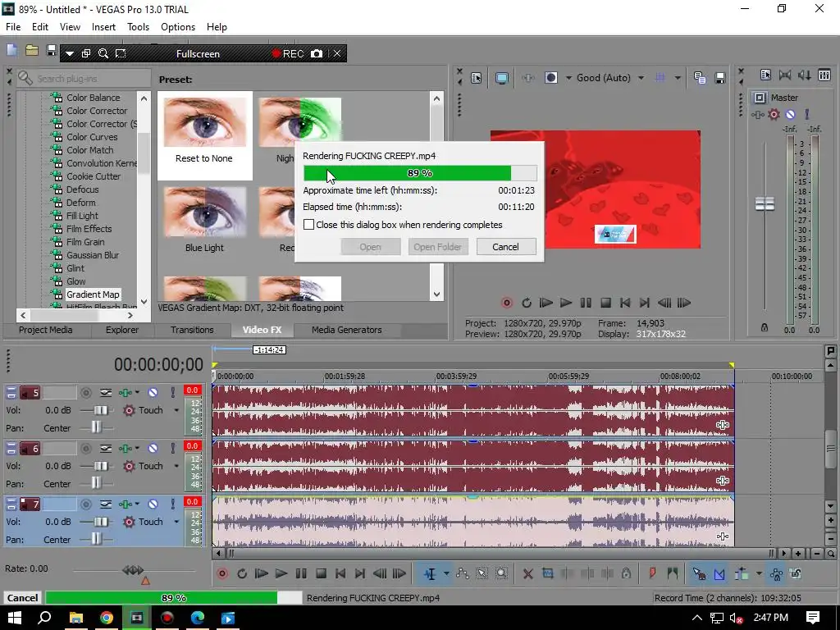Screen dimensions: 840x630
Task: Click the camera snapshot icon in recorder bar
Action: tap(317, 53)
